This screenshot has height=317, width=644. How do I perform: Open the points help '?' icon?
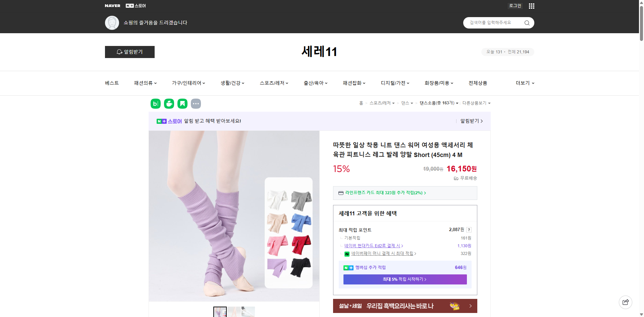pos(469,230)
